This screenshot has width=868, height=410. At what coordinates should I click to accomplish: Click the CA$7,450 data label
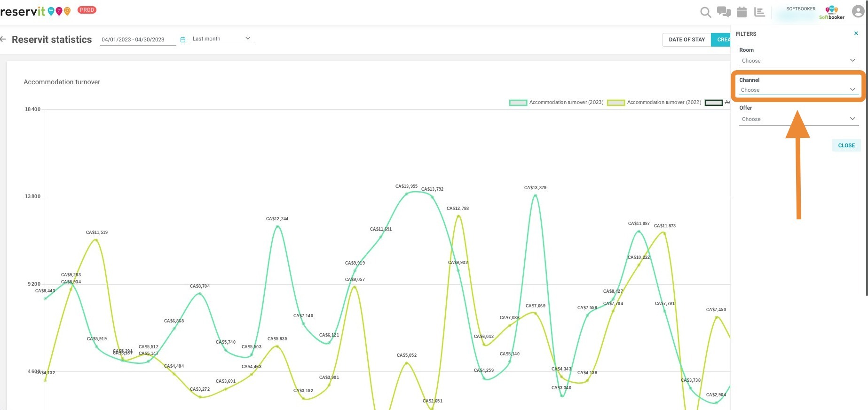click(716, 310)
